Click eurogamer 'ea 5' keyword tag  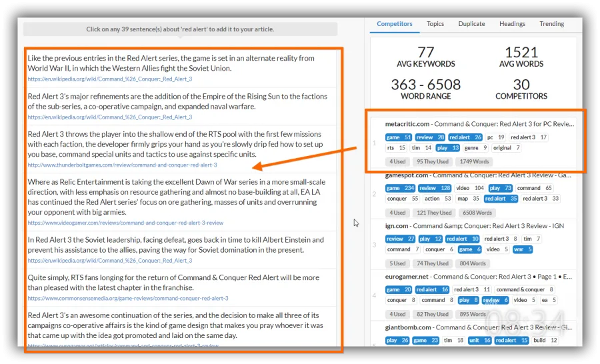pos(549,300)
